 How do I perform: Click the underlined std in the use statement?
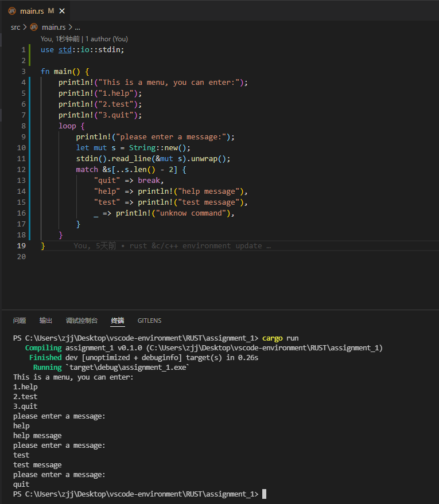coord(65,50)
